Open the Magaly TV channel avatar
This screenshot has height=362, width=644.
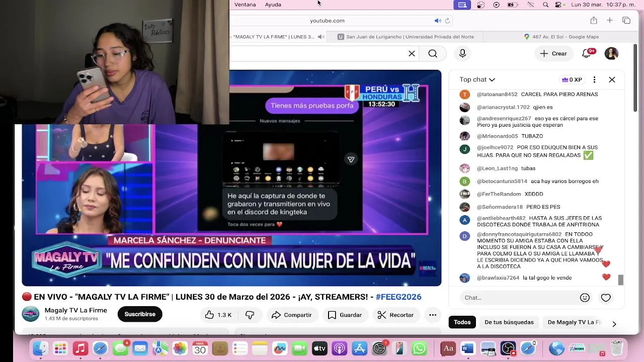point(30,314)
